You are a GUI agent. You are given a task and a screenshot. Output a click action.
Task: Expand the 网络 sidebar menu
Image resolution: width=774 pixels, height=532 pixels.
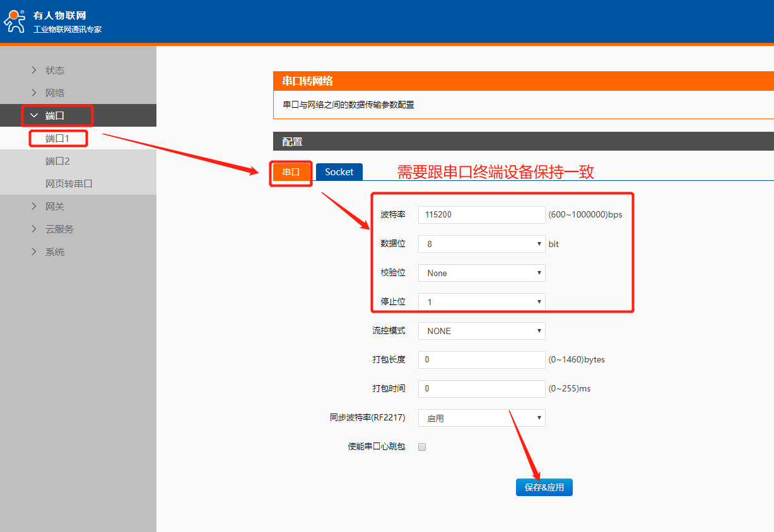point(54,93)
